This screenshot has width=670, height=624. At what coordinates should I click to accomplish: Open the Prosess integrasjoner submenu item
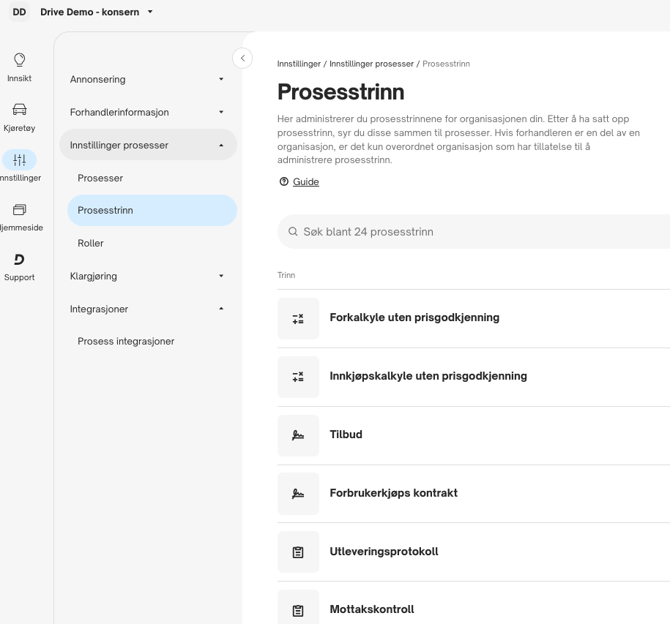click(152, 341)
